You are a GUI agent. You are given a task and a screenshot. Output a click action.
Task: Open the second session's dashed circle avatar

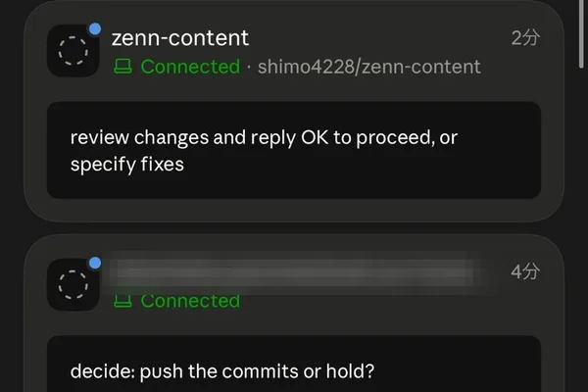coord(73,285)
